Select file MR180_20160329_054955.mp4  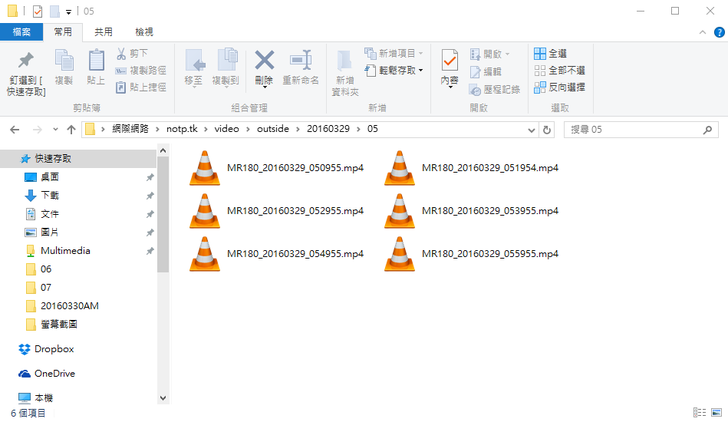pos(277,254)
